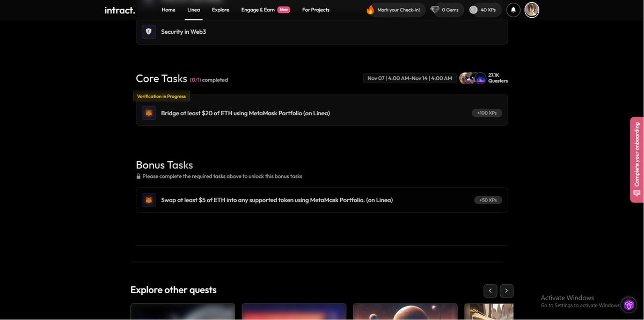Screen dimensions: 644x320
Task: Open Complete your onboarding side tab
Action: [637, 160]
